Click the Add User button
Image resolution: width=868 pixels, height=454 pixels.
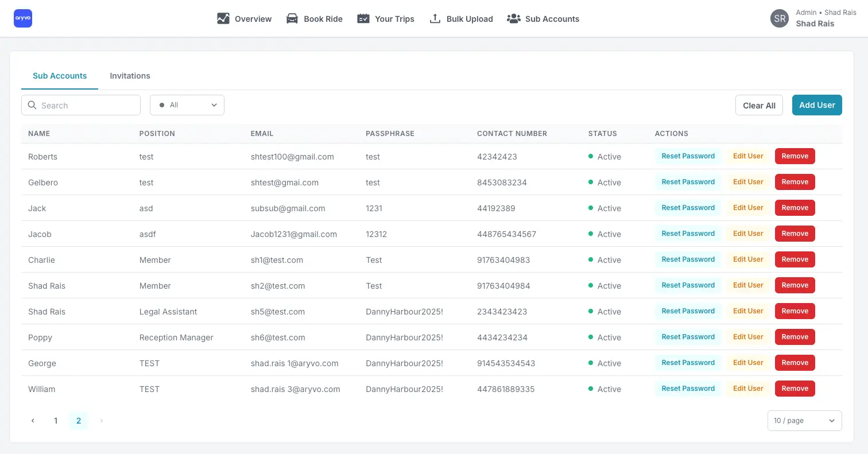click(817, 105)
